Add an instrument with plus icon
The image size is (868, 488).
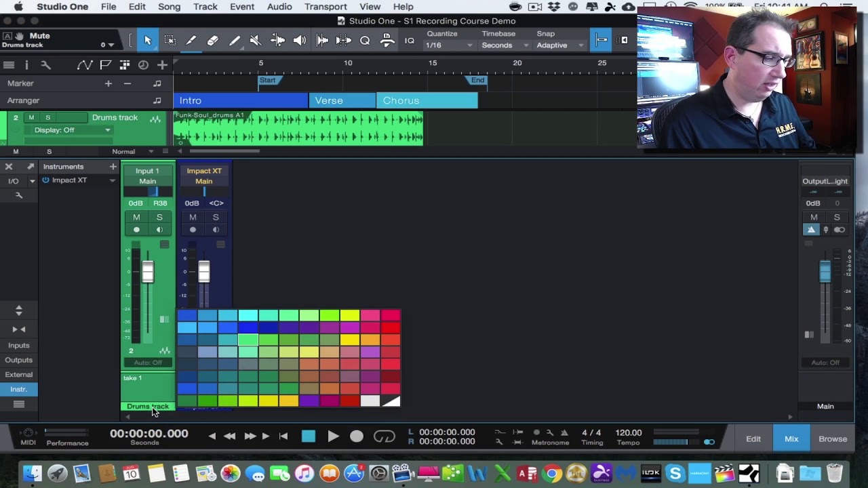113,166
